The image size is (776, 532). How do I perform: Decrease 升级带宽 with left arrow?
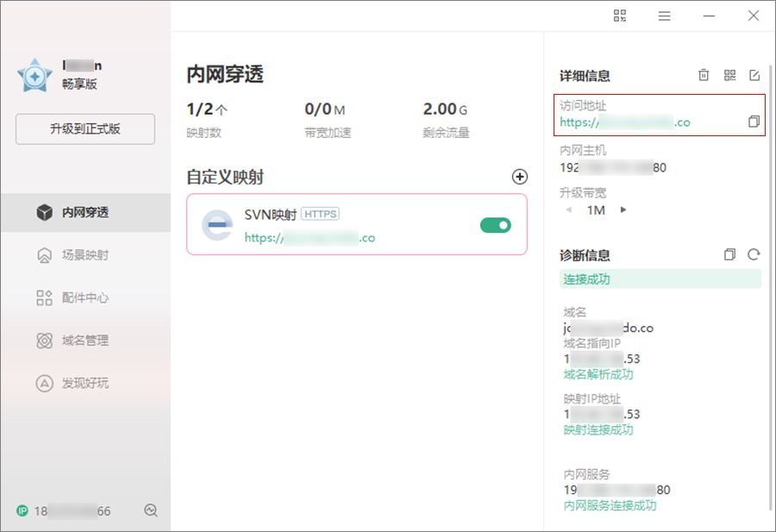(x=569, y=210)
